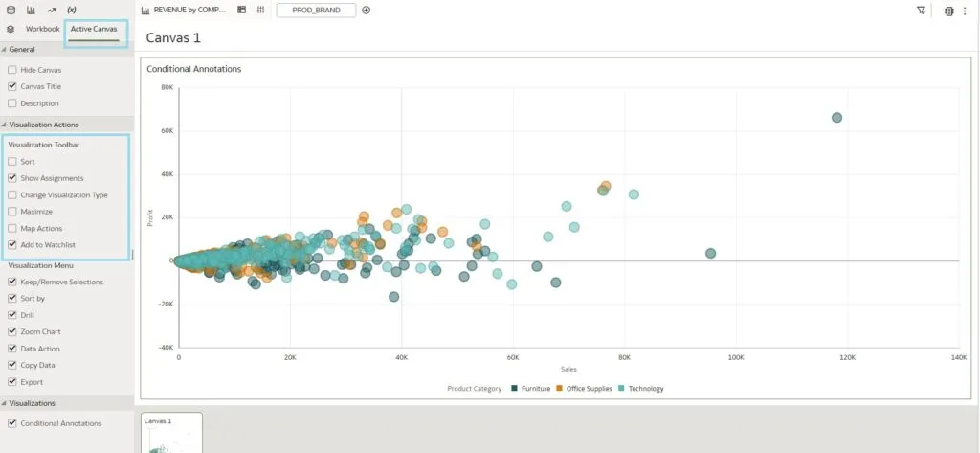Click the add filter plus icon
The height and width of the screenshot is (453, 980).
367,10
